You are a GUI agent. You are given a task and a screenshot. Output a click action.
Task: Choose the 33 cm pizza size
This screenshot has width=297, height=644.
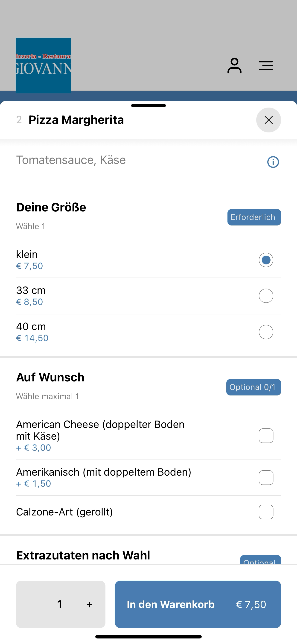click(266, 296)
